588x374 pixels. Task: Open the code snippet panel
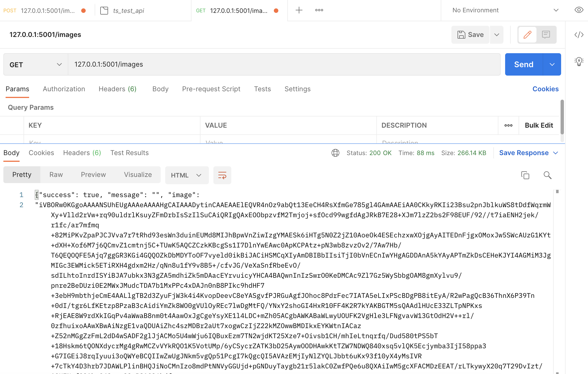pos(578,35)
